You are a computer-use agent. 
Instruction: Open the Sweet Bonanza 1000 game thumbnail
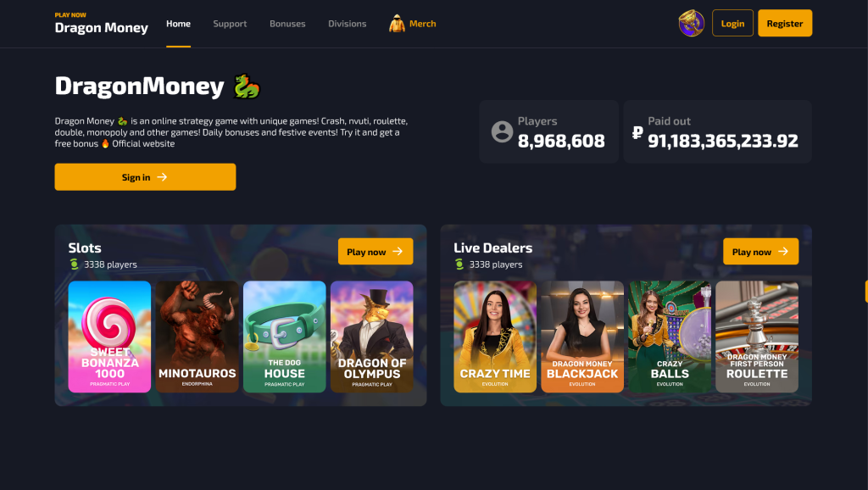[109, 337]
